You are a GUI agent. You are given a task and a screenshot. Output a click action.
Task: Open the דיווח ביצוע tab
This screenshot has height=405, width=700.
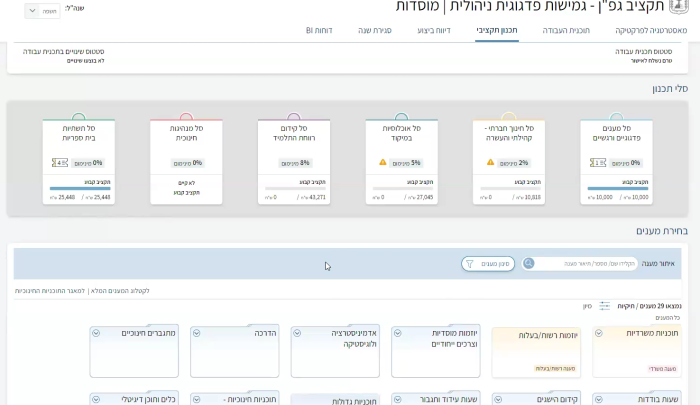[434, 30]
